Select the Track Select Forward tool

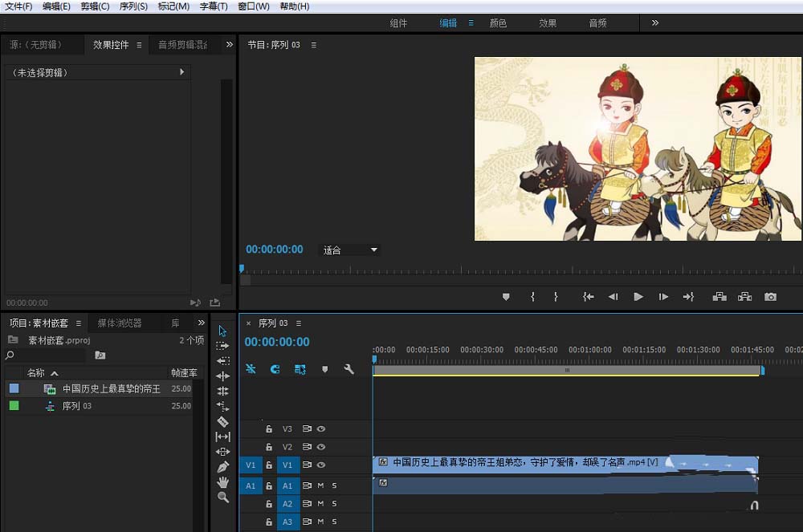click(223, 346)
